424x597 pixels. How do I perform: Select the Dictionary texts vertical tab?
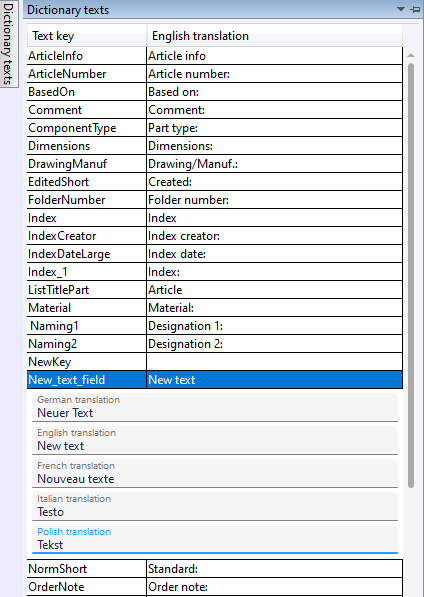tap(9, 44)
